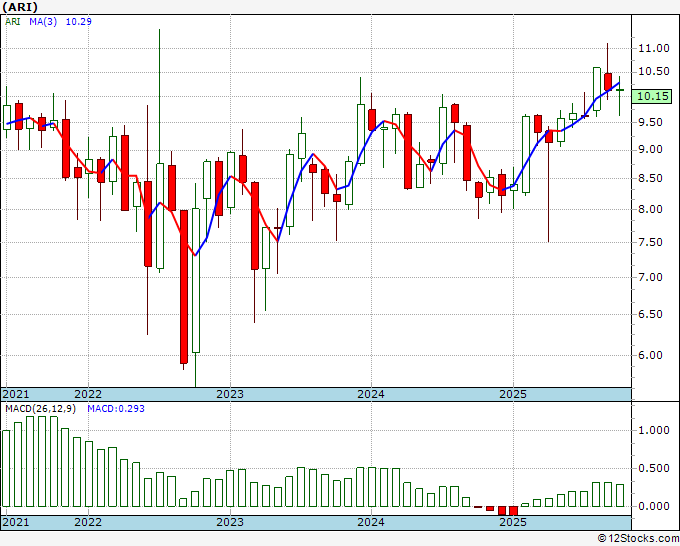The height and width of the screenshot is (546, 680).
Task: Click 2023 on the price chart timeline
Action: point(230,394)
